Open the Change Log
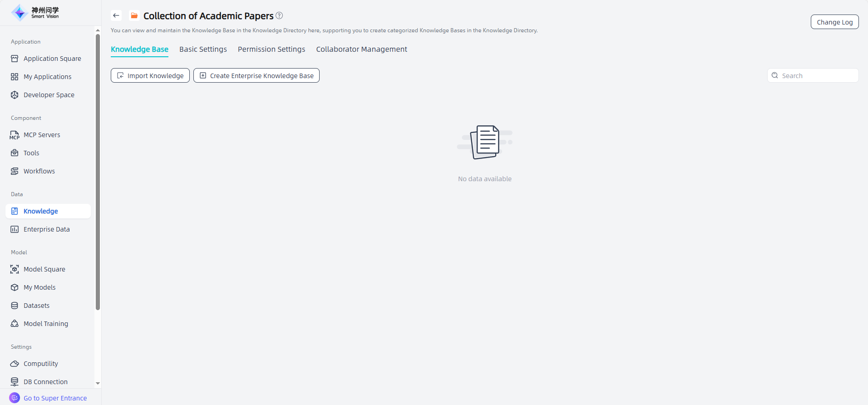 tap(834, 22)
